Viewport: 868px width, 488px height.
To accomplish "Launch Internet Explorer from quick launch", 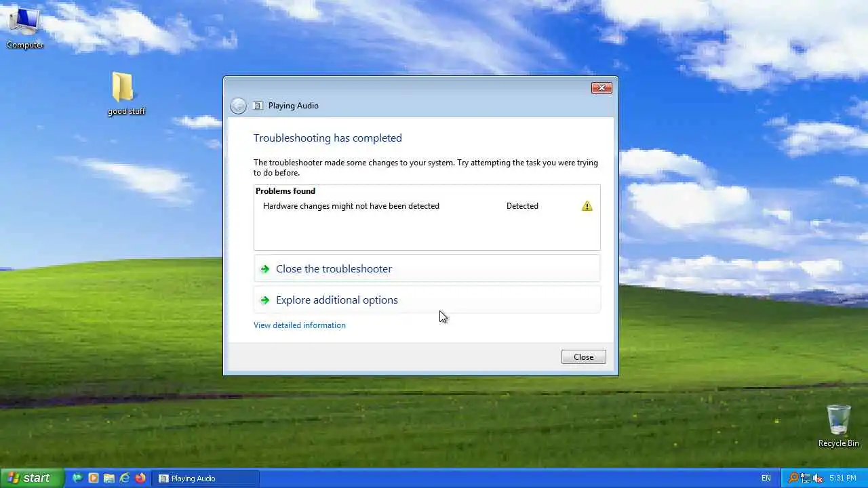I will tap(125, 478).
